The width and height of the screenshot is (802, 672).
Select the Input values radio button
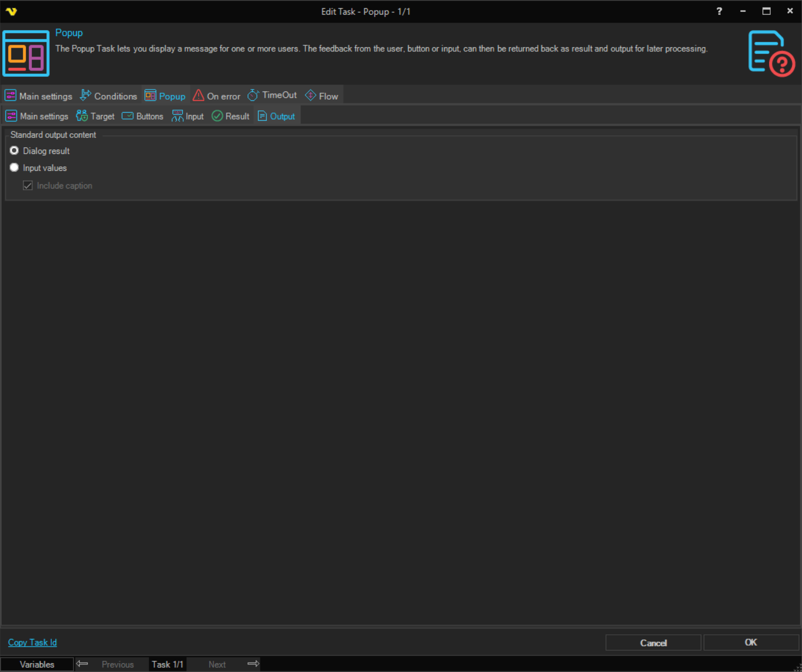coord(14,168)
